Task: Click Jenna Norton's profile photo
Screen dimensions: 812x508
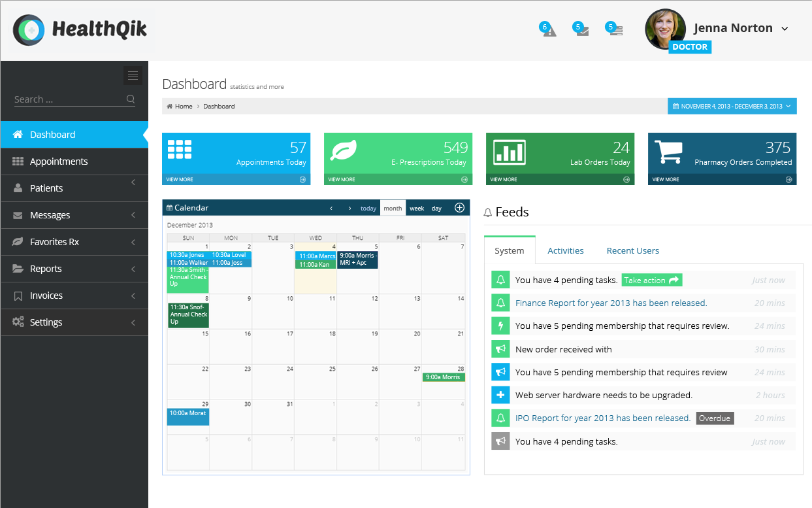Action: (x=666, y=29)
